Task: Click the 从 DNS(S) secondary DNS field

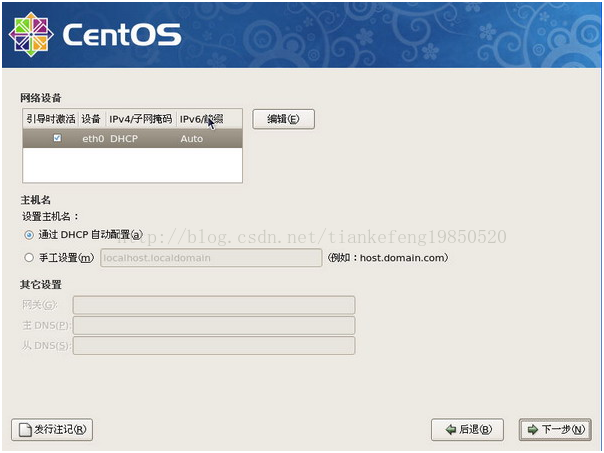Action: (x=214, y=346)
